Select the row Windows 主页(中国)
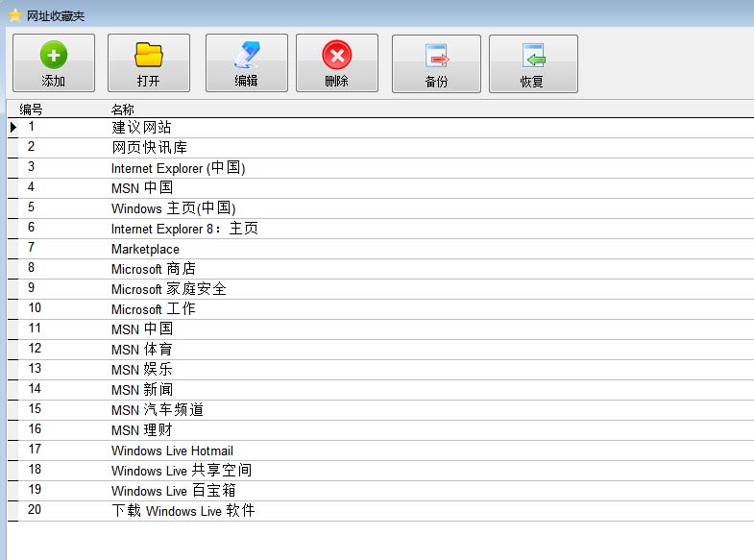754x560 pixels. [x=380, y=208]
